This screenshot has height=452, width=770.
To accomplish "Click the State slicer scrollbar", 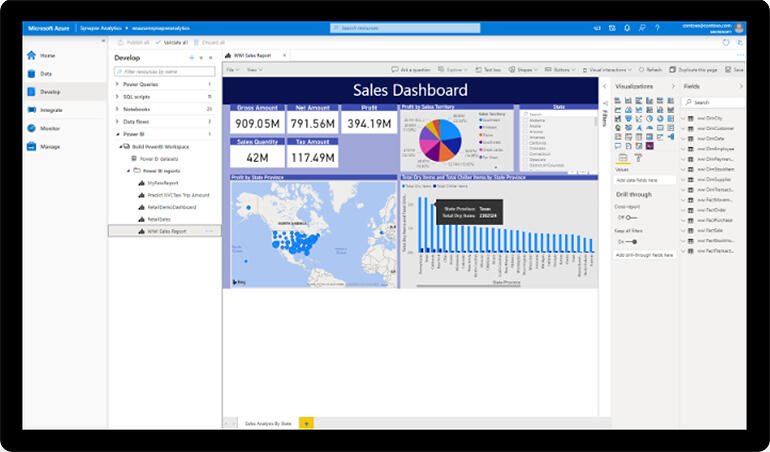I will click(x=596, y=121).
